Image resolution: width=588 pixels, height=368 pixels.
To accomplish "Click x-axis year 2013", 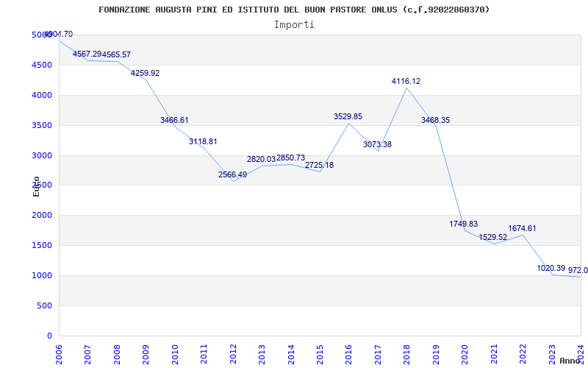I will point(262,355).
